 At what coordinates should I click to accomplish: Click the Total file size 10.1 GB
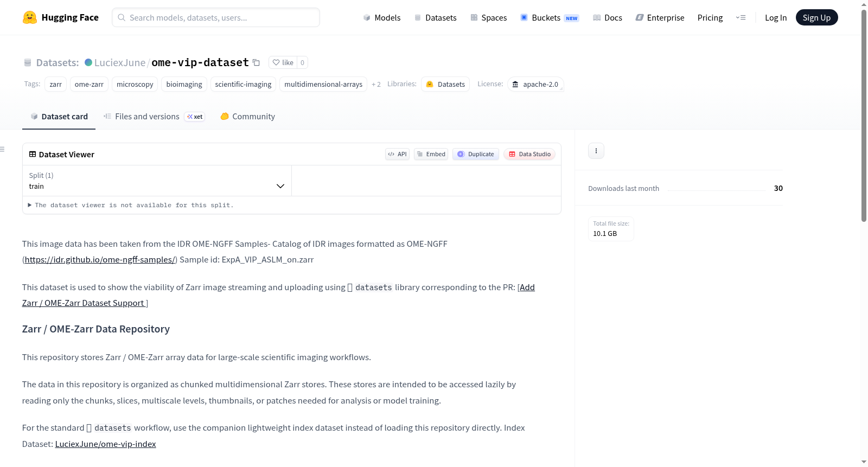(611, 228)
